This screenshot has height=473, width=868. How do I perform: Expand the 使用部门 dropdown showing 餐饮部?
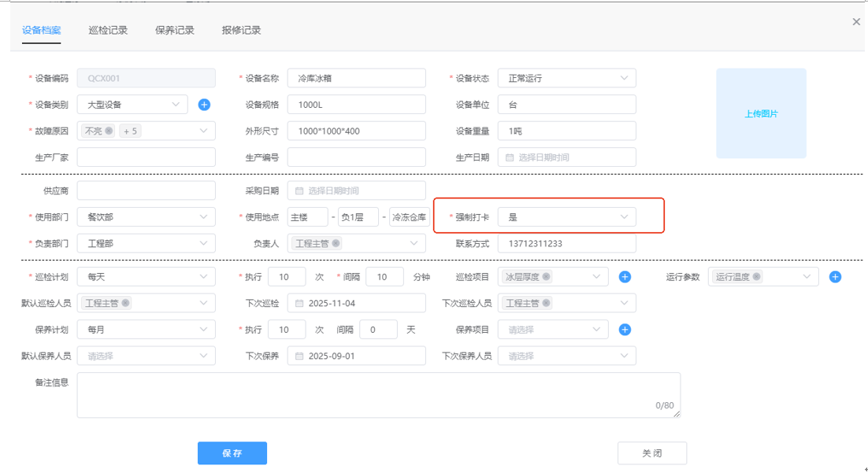coord(146,216)
